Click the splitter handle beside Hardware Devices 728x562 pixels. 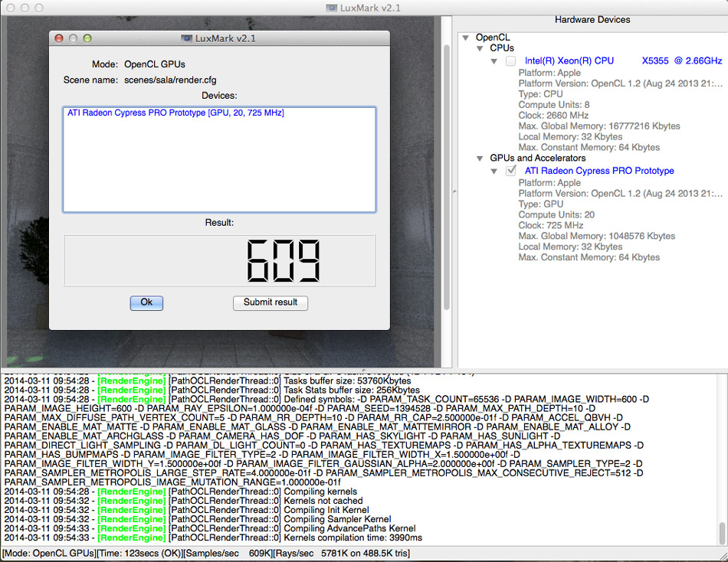(454, 191)
